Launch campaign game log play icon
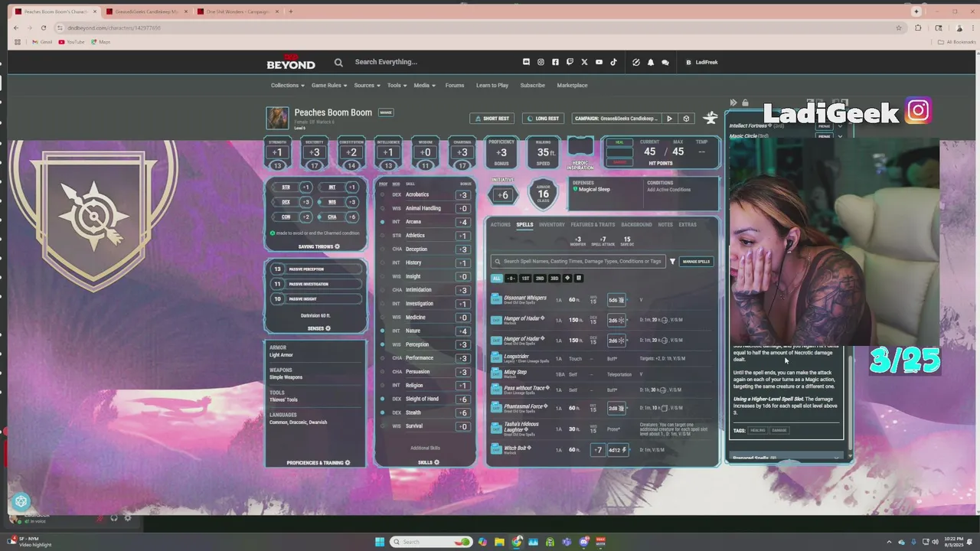This screenshot has width=980, height=551. point(669,119)
